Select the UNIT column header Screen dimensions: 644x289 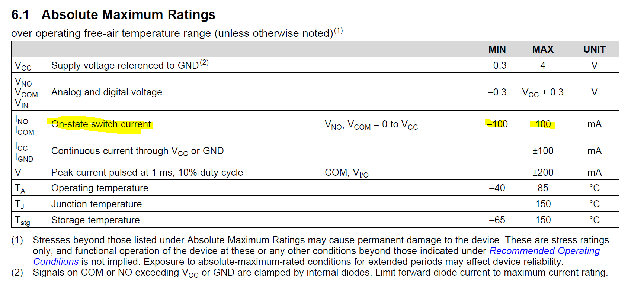pyautogui.click(x=594, y=49)
